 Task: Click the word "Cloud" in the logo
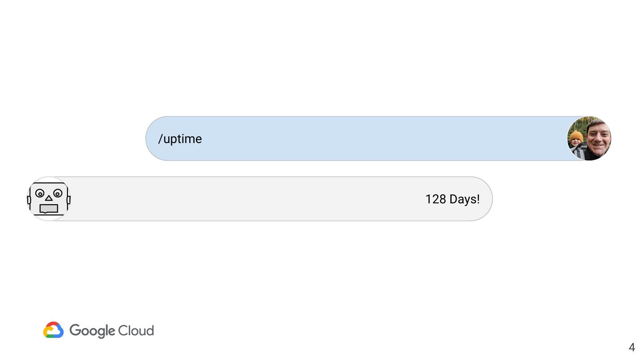pos(136,331)
